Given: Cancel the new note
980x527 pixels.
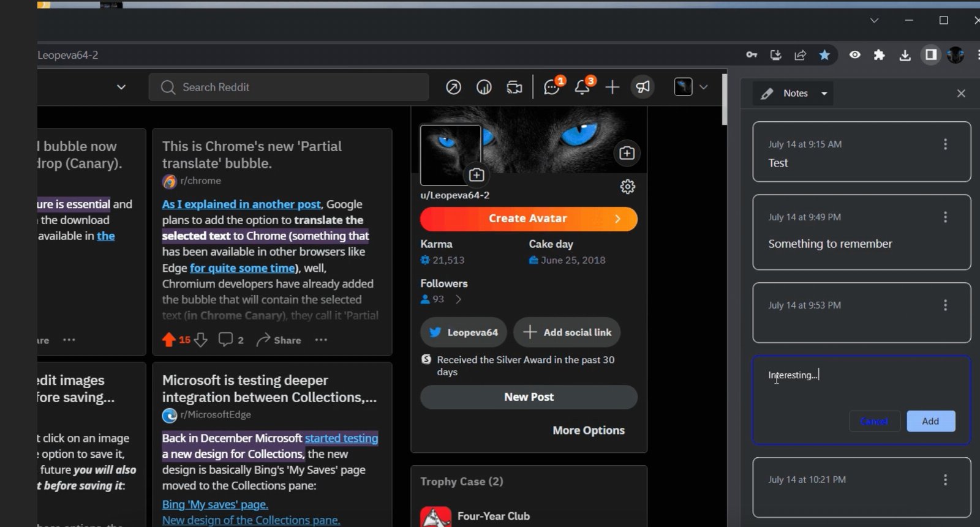Looking at the screenshot, I should pos(874,421).
